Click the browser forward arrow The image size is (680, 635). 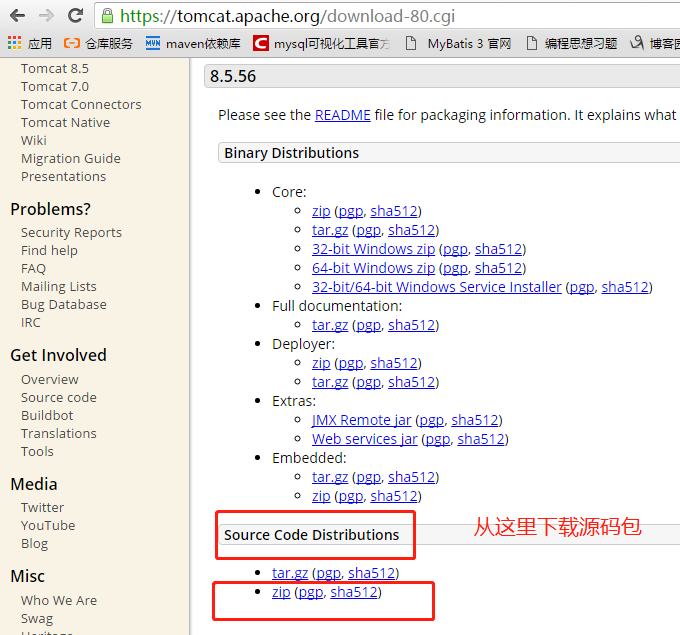tap(46, 16)
